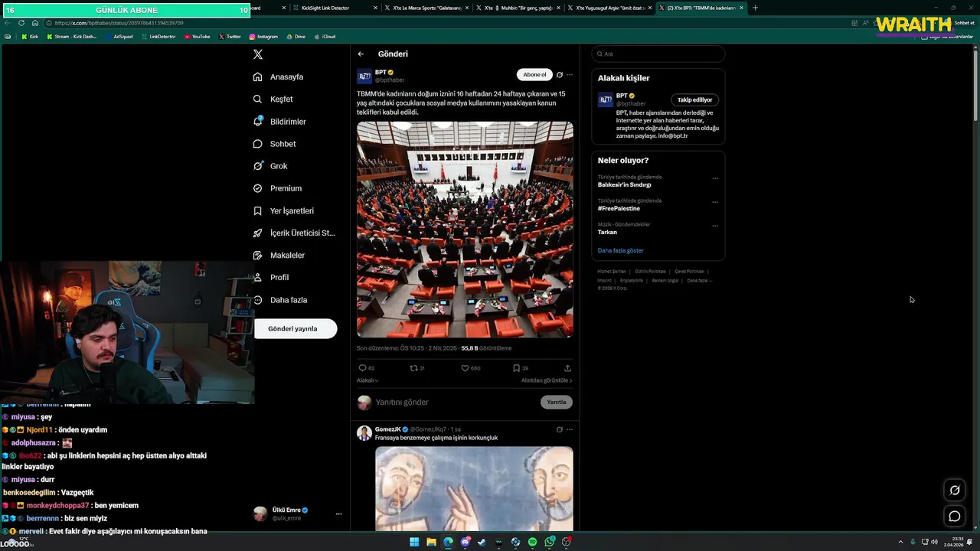Open the Windows Start menu

point(414,542)
